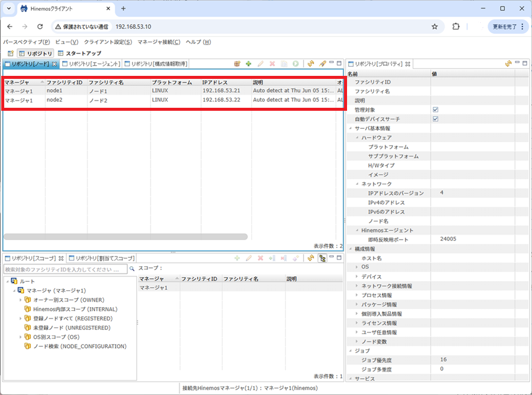This screenshot has height=395, width=532.
Task: Select the リポジトリ perspective button
Action: pos(36,53)
